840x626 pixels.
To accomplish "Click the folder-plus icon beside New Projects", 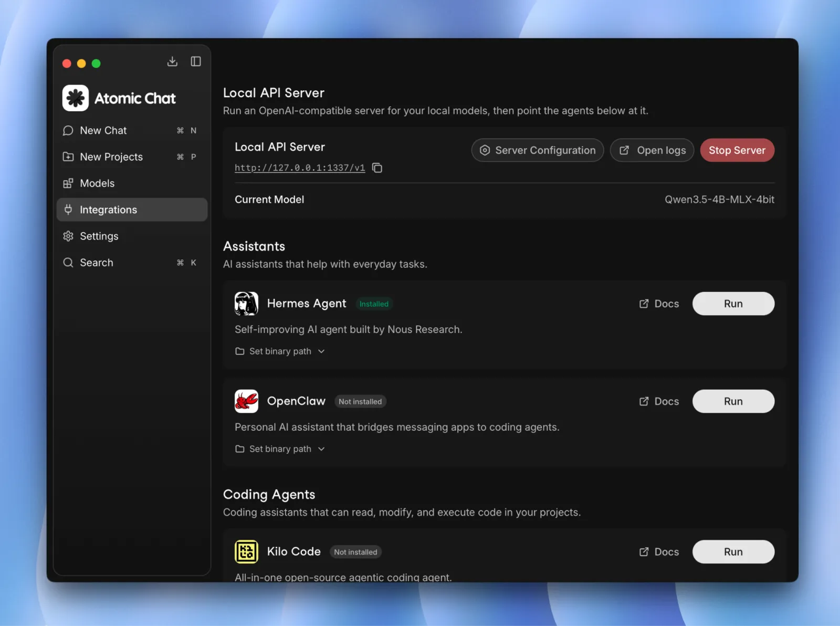I will [68, 156].
